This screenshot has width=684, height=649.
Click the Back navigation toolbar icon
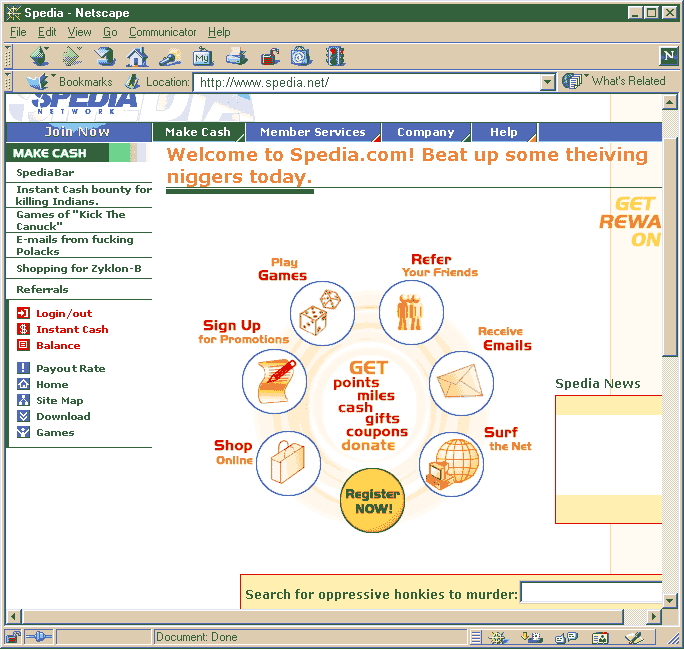(x=40, y=57)
